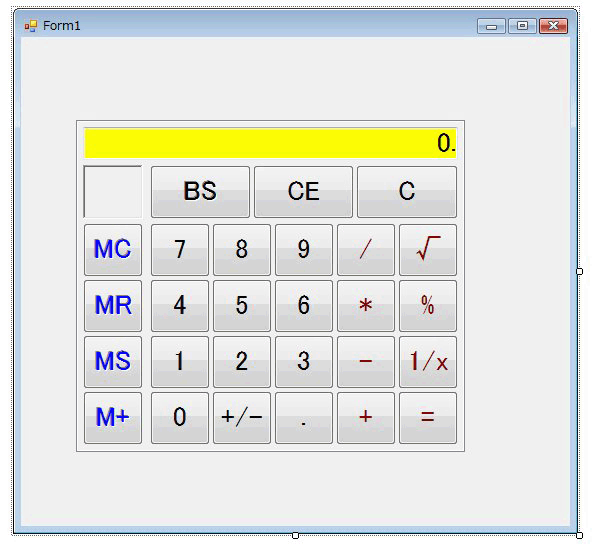Click the +/- sign change button
Screen dimensions: 600x557
(242, 418)
